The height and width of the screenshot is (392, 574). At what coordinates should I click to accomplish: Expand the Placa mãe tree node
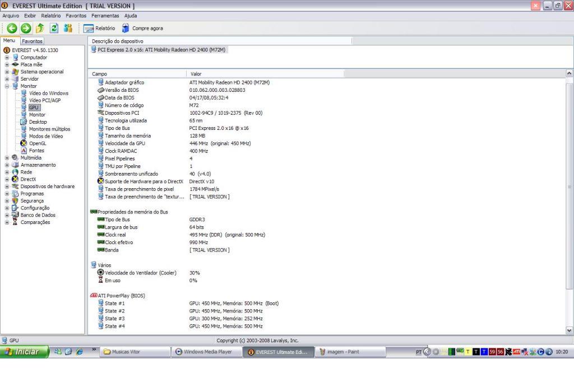click(7, 65)
